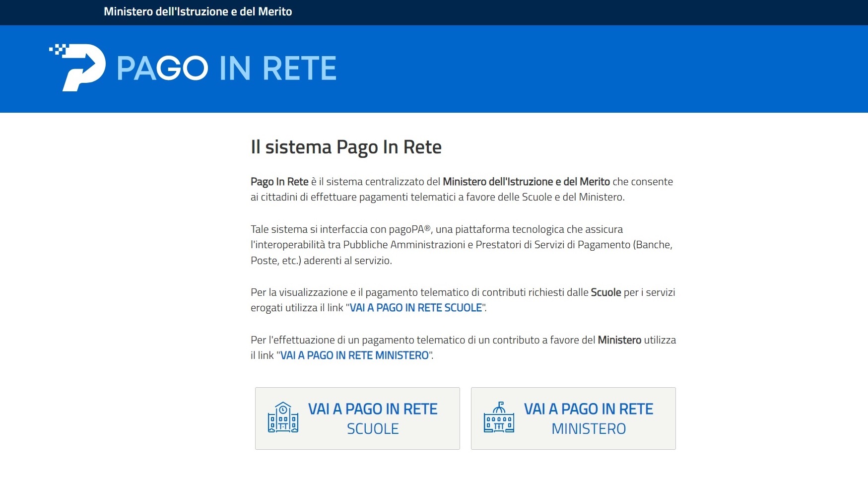
Task: Click paragraph starting Tale sistema si interfaccia
Action: pyautogui.click(x=462, y=245)
